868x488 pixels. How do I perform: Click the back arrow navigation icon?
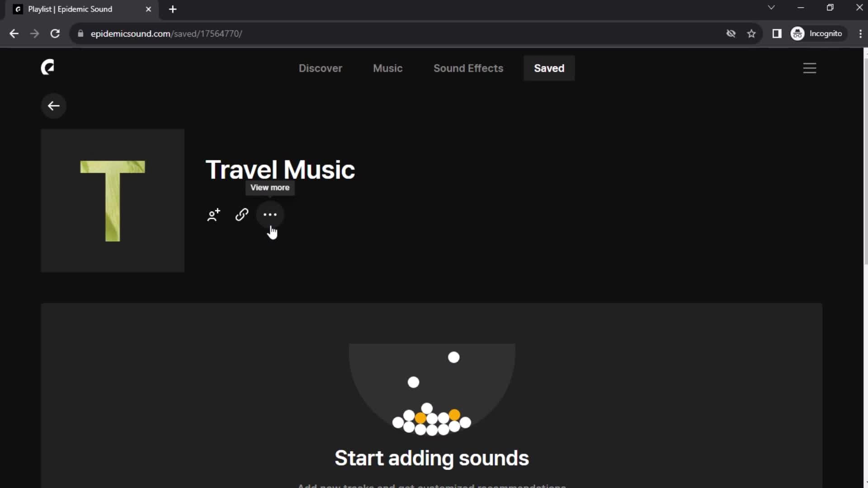coord(54,106)
